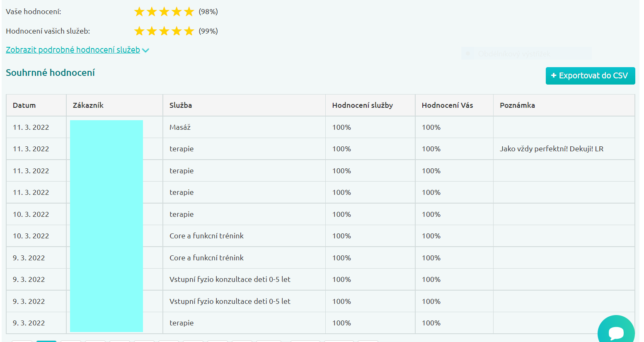Click the Poznámka column header
Viewport: 644px width, 342px height.
518,105
